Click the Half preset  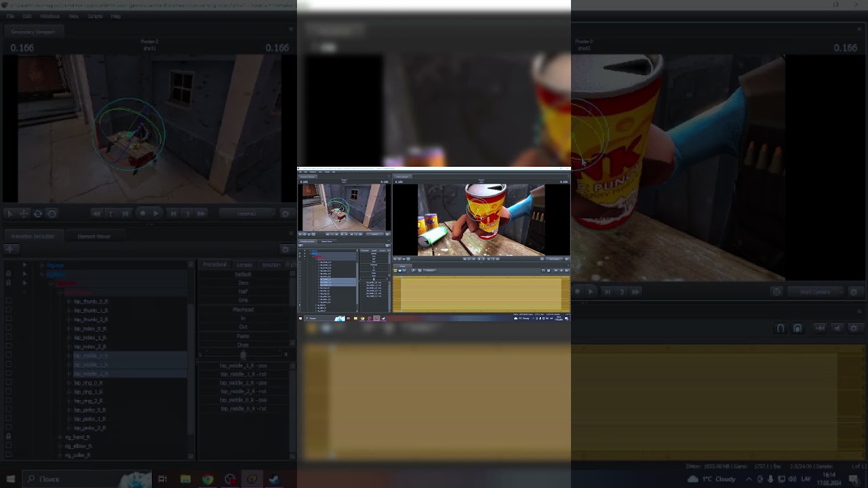click(x=243, y=291)
